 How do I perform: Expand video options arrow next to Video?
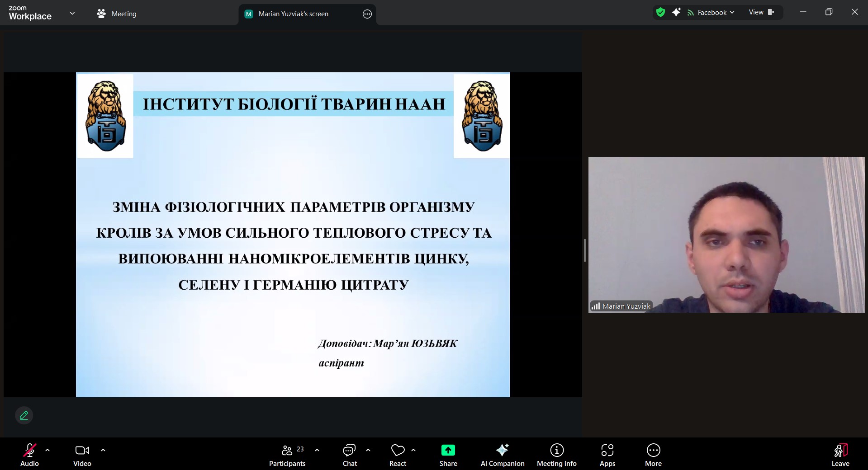click(103, 450)
